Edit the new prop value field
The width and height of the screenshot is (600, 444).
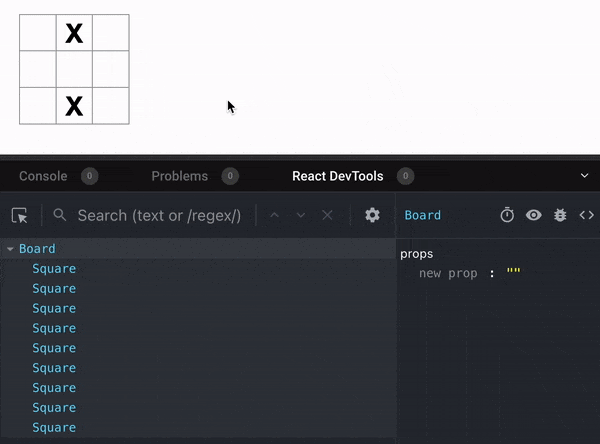click(514, 273)
